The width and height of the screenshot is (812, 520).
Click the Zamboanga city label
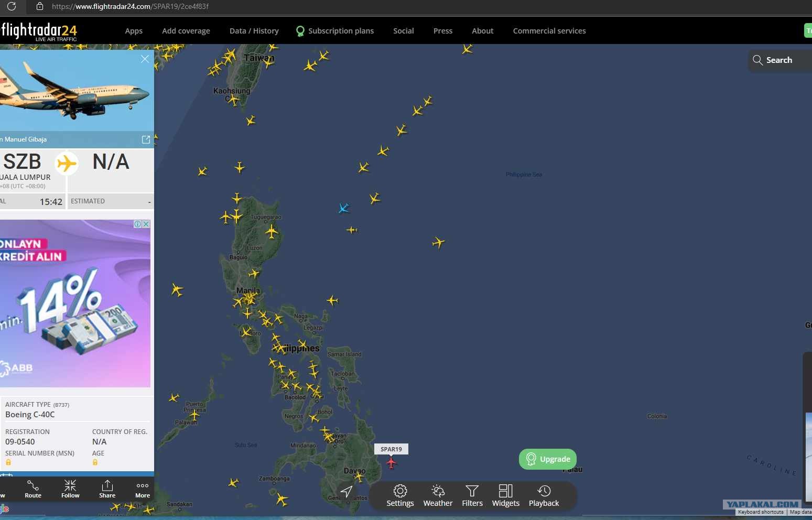point(274,479)
